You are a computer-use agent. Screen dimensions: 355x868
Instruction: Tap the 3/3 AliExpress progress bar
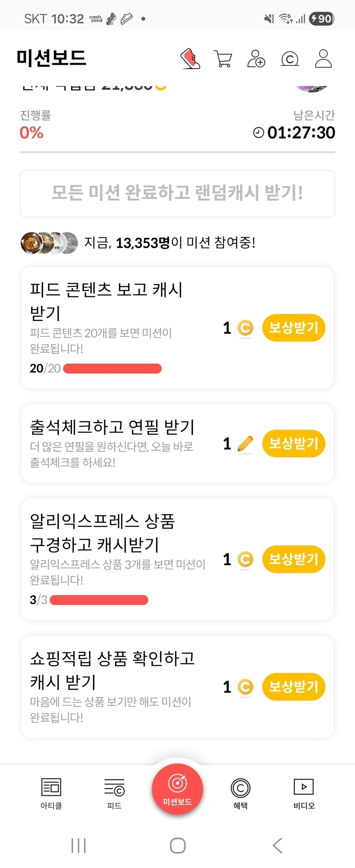tap(99, 600)
